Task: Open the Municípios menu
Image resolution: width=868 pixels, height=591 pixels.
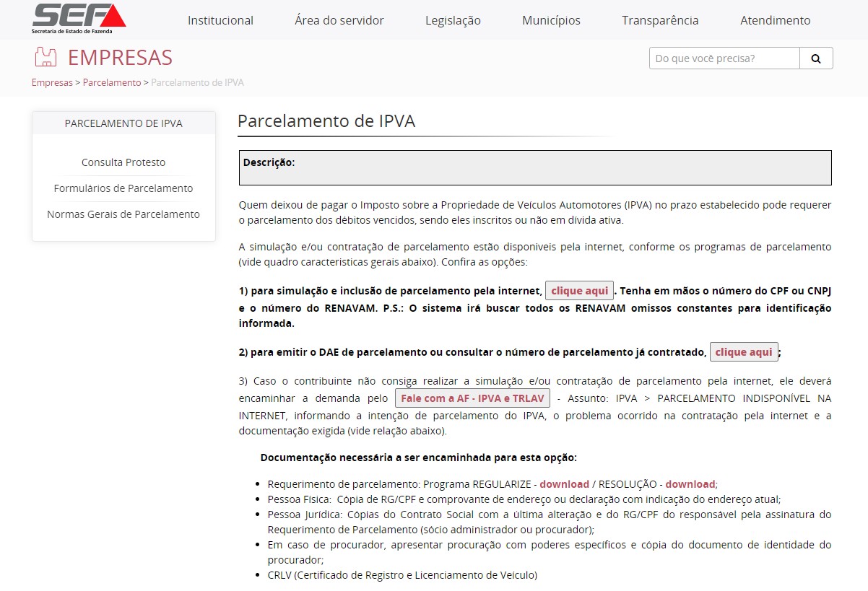Action: (x=551, y=20)
